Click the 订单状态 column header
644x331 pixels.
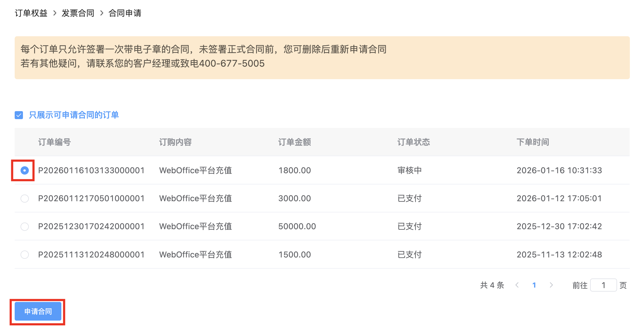point(414,142)
